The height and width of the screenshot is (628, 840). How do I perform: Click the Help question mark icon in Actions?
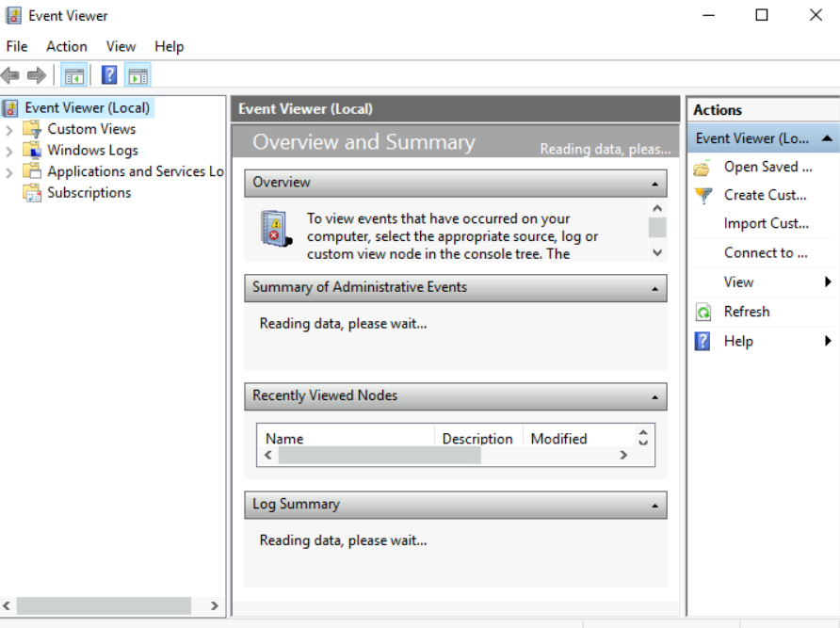703,341
